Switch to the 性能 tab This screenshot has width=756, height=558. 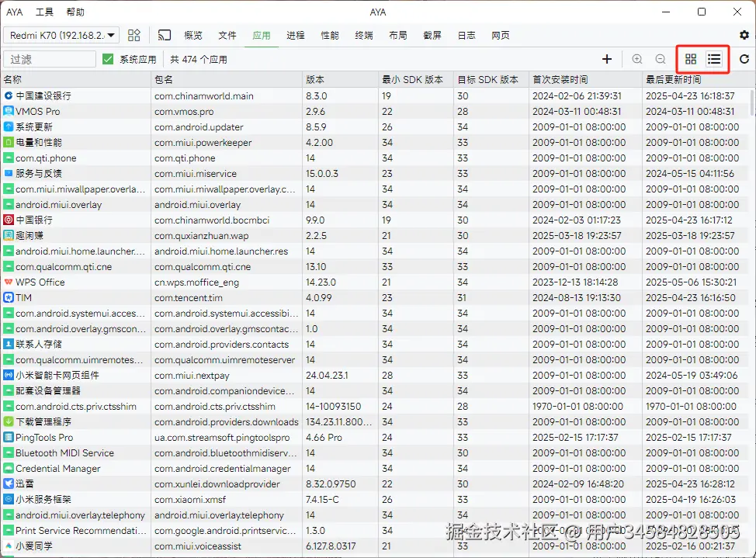pyautogui.click(x=330, y=35)
